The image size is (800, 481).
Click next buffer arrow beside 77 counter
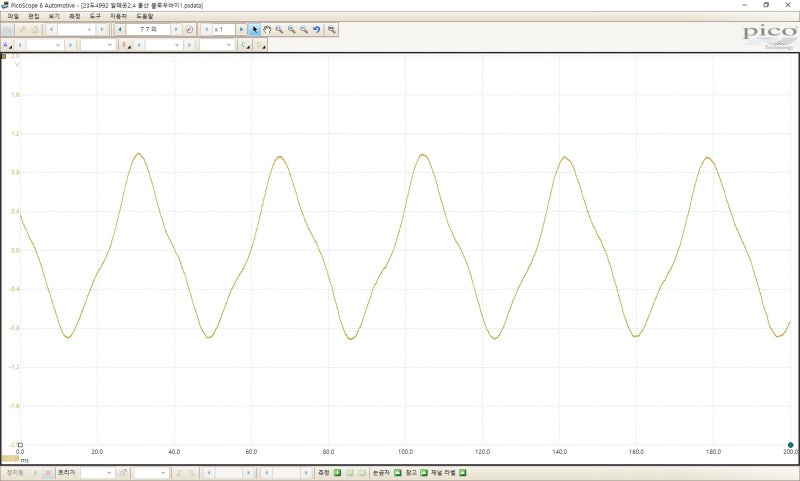point(174,30)
